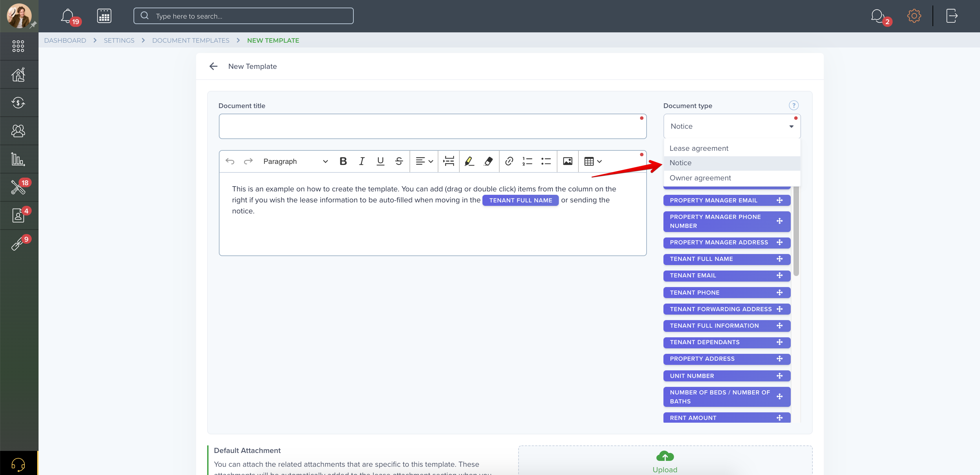
Task: Add UNIT NUMBER field
Action: [727, 376]
